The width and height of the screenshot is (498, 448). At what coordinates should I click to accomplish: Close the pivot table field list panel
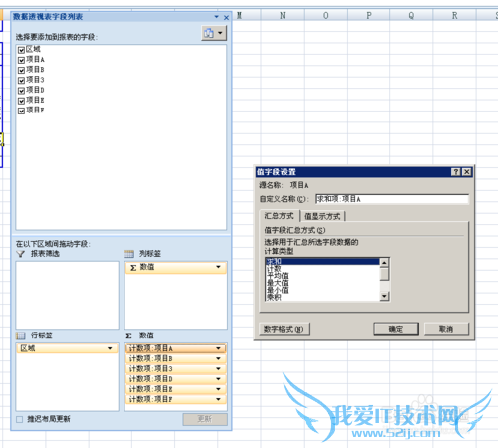click(226, 17)
